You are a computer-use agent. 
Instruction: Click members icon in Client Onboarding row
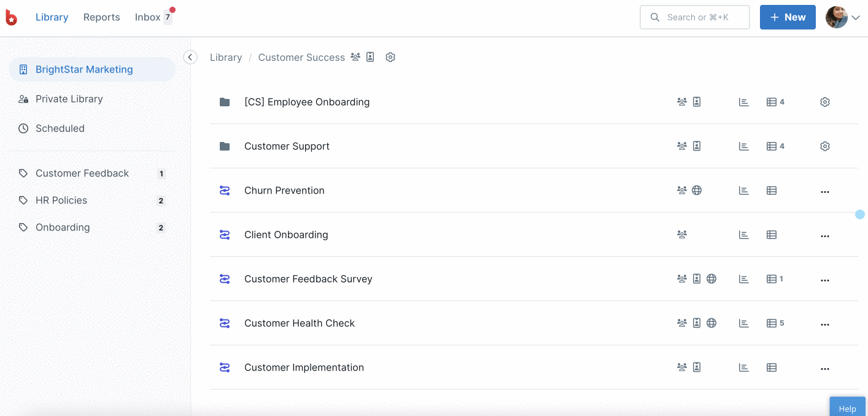pyautogui.click(x=682, y=235)
